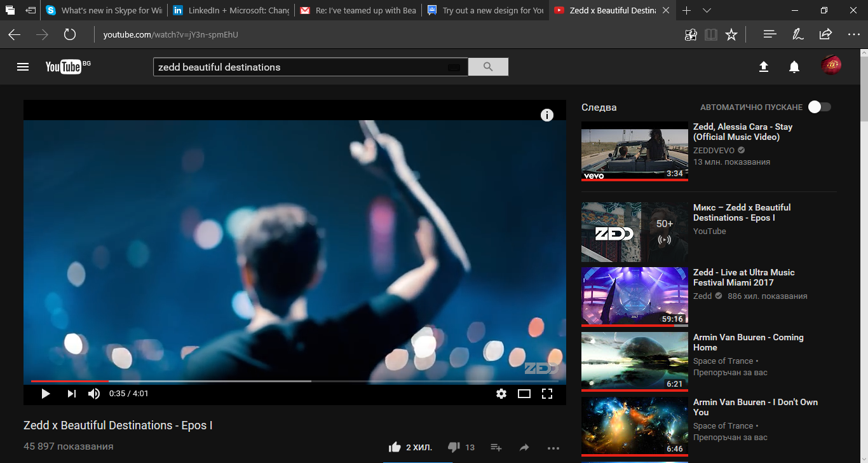Play the paused video

tap(45, 394)
